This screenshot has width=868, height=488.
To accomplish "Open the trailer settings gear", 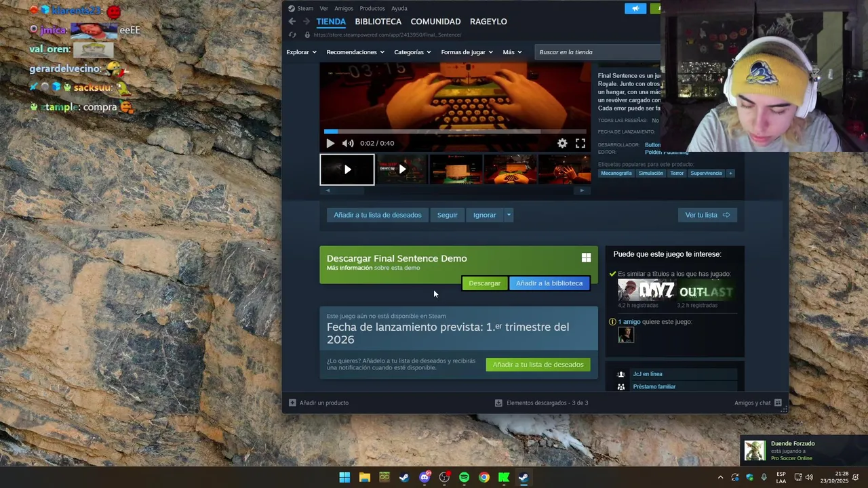I will click(562, 143).
